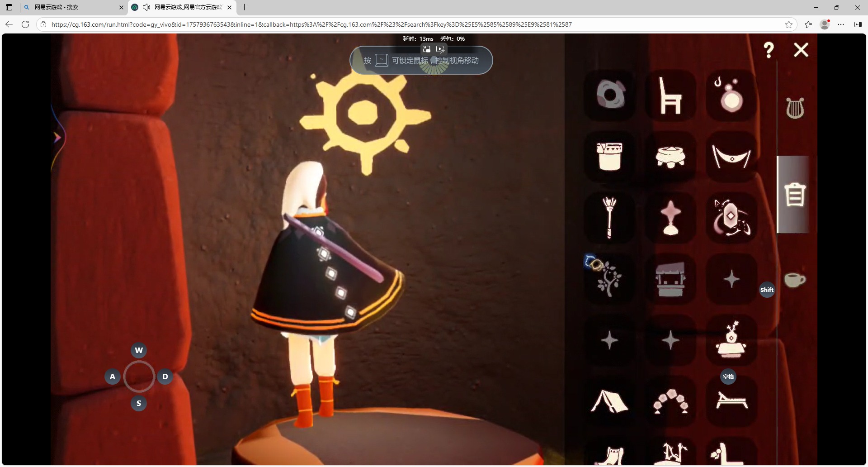This screenshot has height=467, width=868.
Task: Close the props menu with X
Action: coord(801,50)
